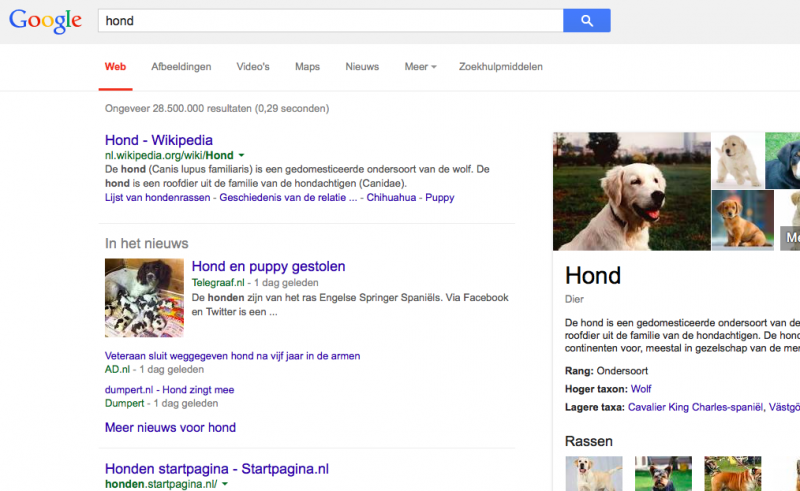Open Veteraan sluit weggegeven hond article
The height and width of the screenshot is (491, 800).
[233, 356]
